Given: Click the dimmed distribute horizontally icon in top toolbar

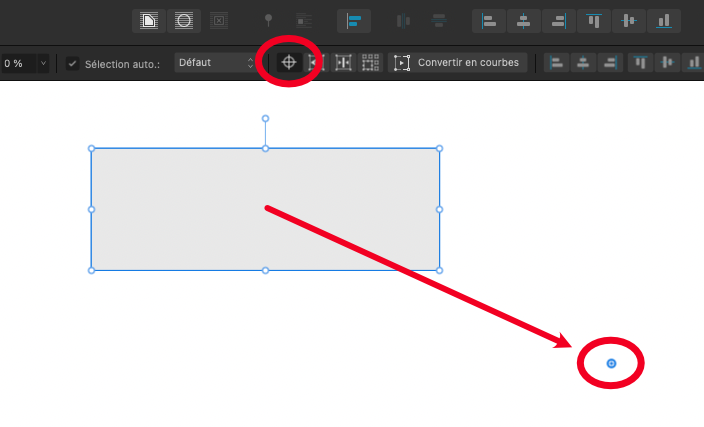Looking at the screenshot, I should pyautogui.click(x=403, y=21).
